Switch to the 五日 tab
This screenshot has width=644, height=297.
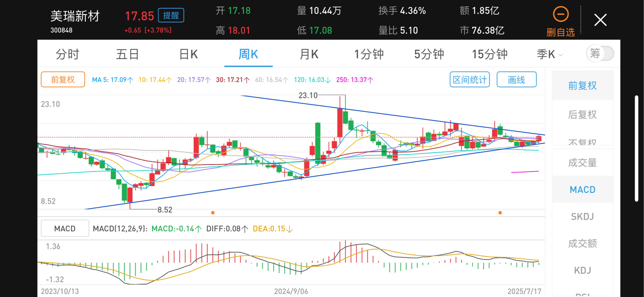pyautogui.click(x=128, y=55)
